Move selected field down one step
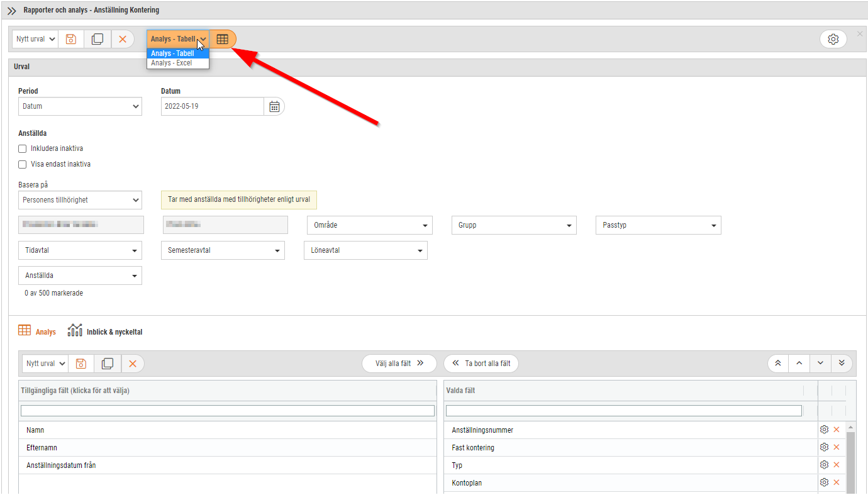Image resolution: width=868 pixels, height=495 pixels. 820,363
